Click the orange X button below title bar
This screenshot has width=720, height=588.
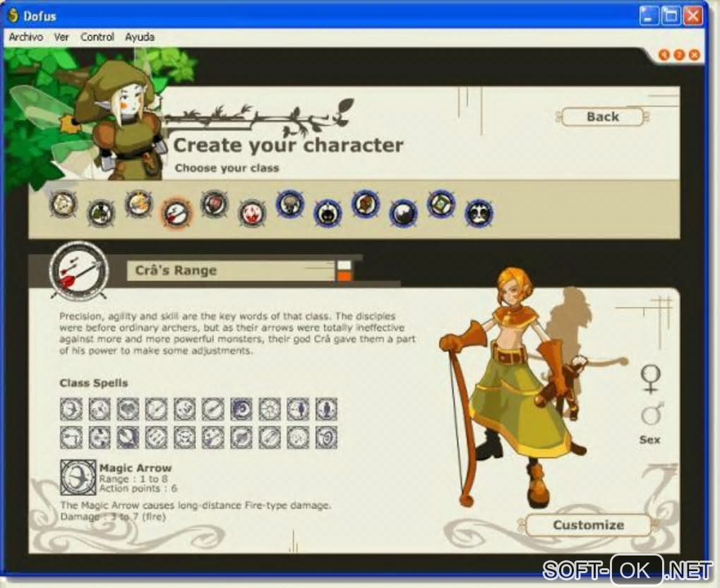click(x=695, y=55)
